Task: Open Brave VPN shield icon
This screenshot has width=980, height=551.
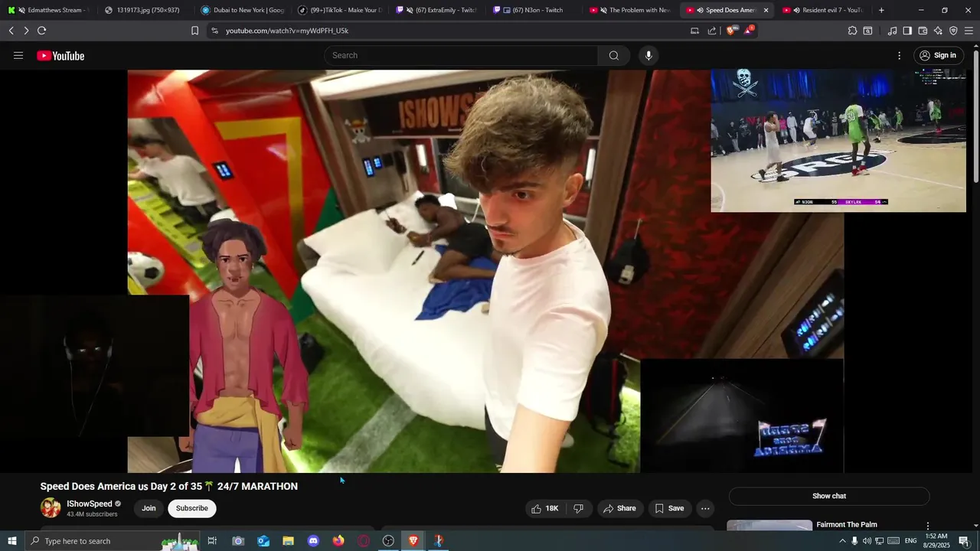Action: [953, 31]
